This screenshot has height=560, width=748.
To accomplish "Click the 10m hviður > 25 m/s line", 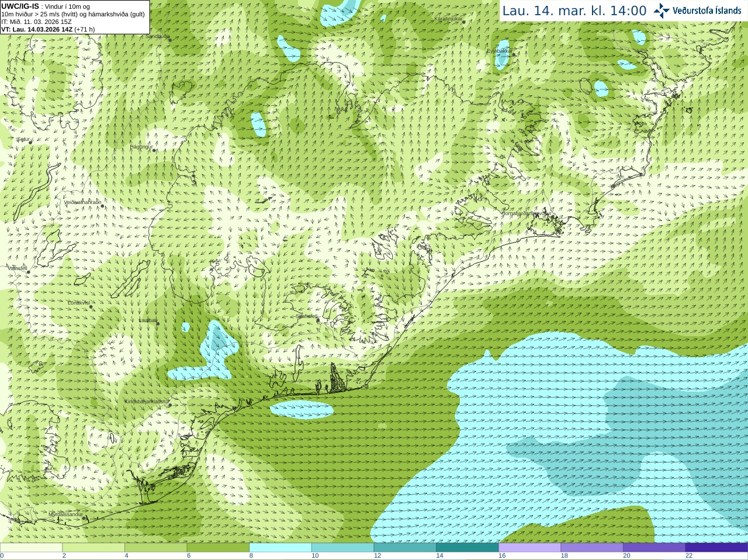I will click(x=73, y=14).
